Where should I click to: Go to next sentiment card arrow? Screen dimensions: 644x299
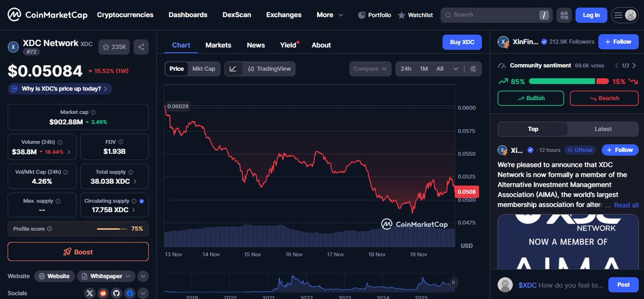pos(634,65)
